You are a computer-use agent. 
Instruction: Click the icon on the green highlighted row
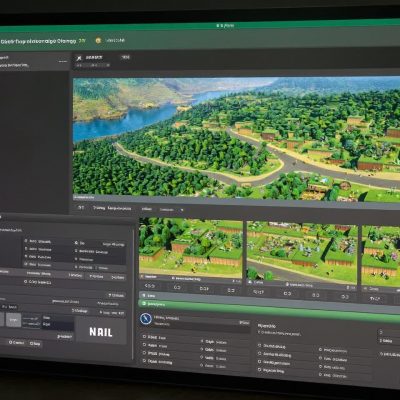pyautogui.click(x=144, y=303)
